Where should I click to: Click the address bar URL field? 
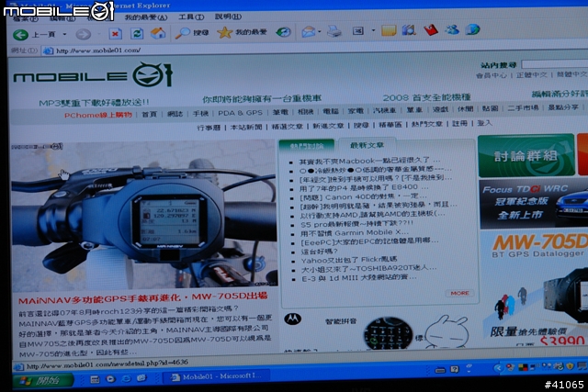(x=315, y=50)
